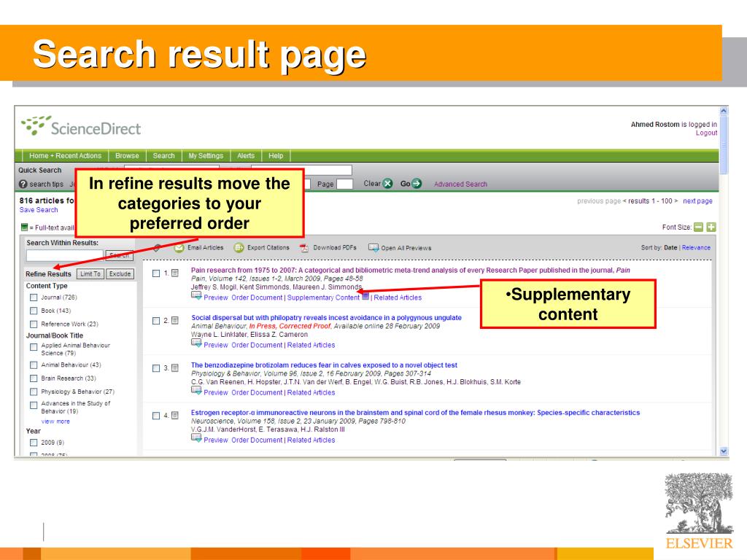Open Advanced Search link
The image size is (747, 560).
click(x=460, y=184)
